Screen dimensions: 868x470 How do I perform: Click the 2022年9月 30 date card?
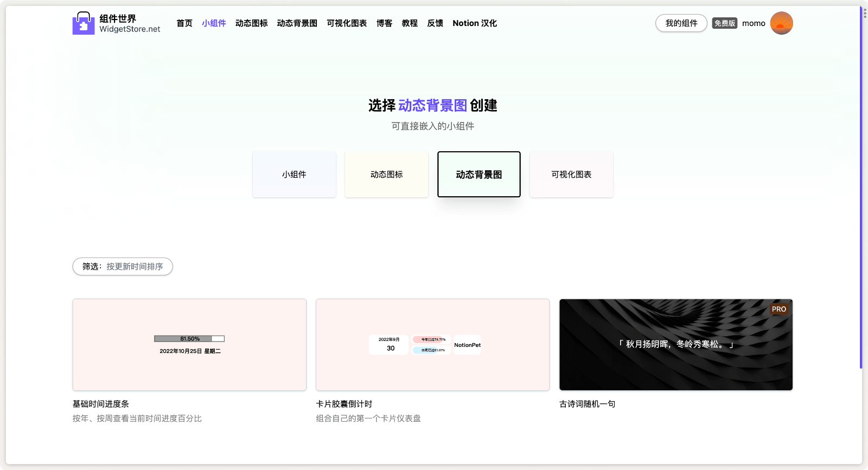tap(388, 345)
